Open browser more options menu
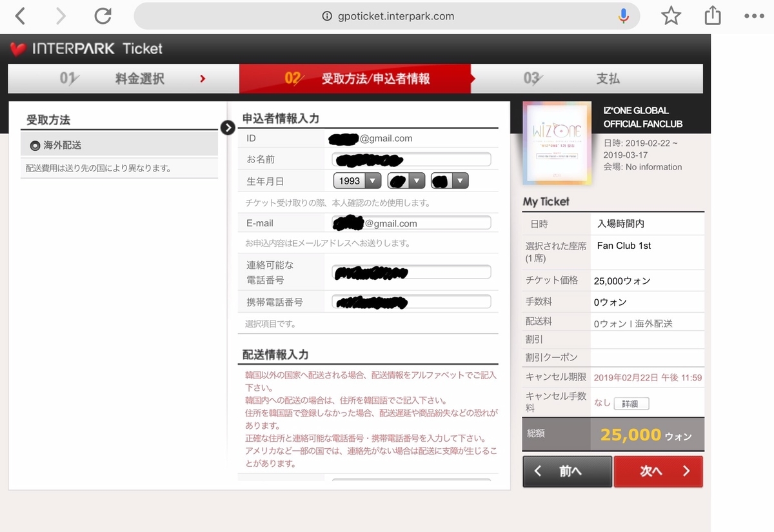The width and height of the screenshot is (774, 532). (754, 16)
